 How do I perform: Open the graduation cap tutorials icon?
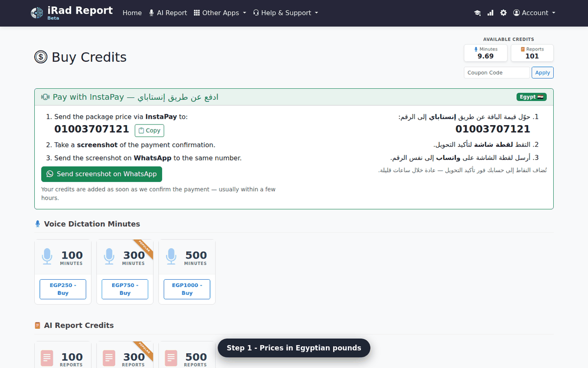pyautogui.click(x=477, y=13)
